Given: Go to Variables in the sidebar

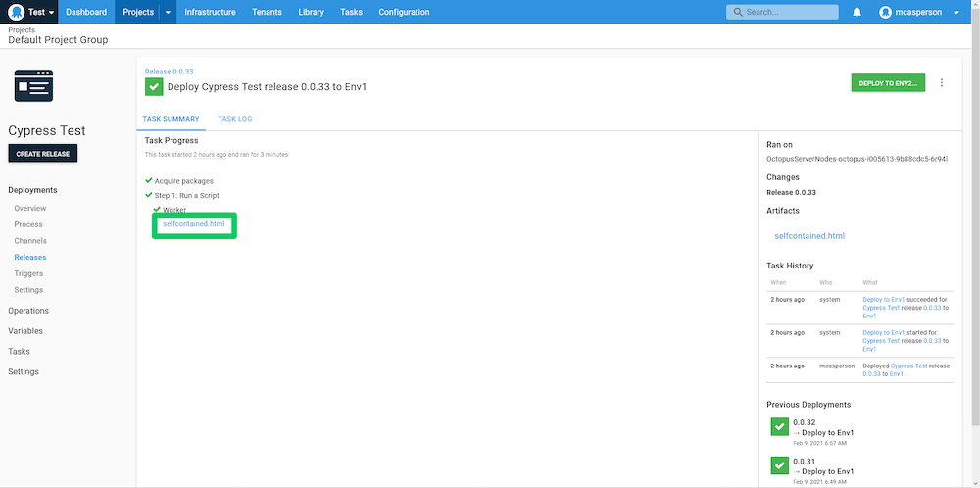Looking at the screenshot, I should (x=25, y=331).
